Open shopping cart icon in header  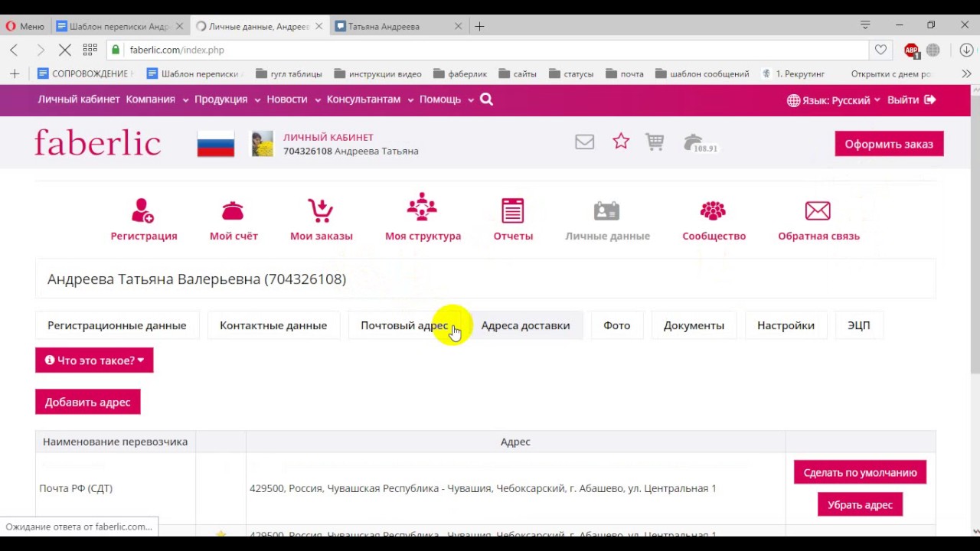point(655,142)
